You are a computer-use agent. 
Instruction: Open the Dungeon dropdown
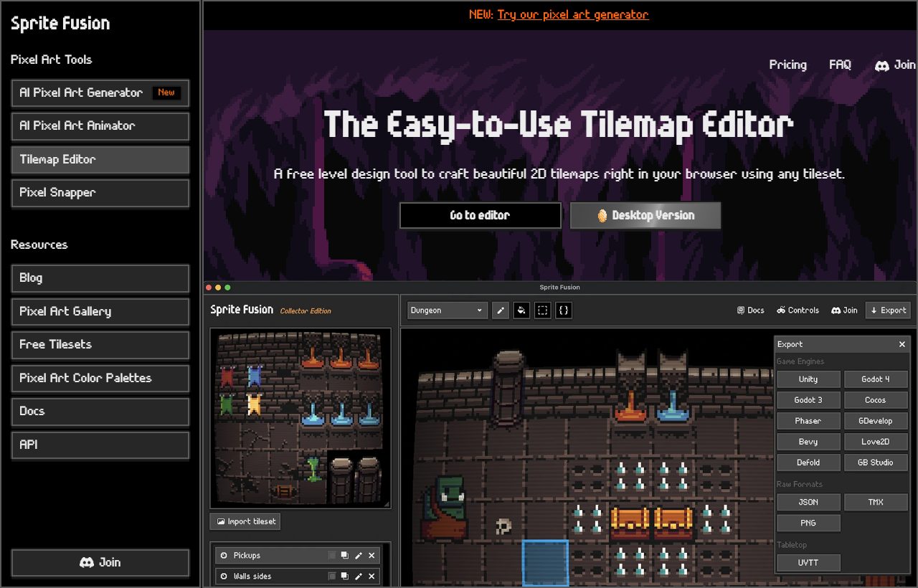coord(447,310)
